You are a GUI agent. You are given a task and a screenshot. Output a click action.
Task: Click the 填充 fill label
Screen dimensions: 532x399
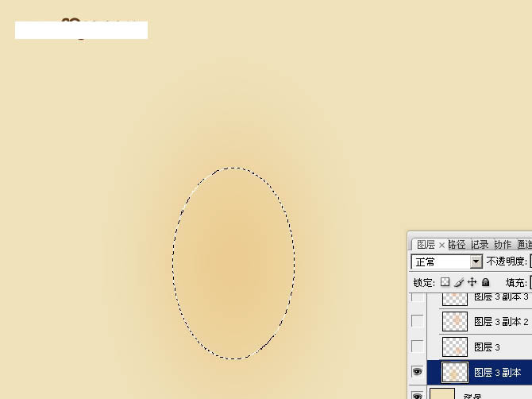pos(516,282)
